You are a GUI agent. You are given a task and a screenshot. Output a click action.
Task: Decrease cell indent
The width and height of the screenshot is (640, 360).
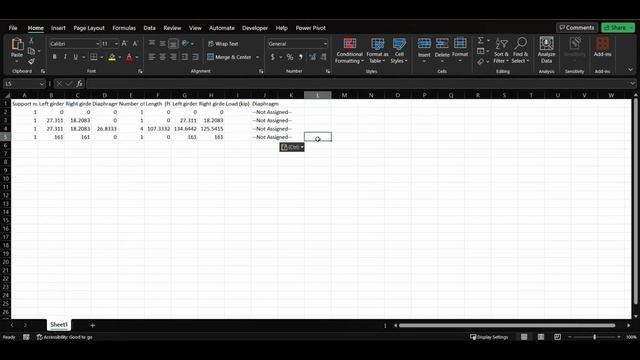coord(185,57)
